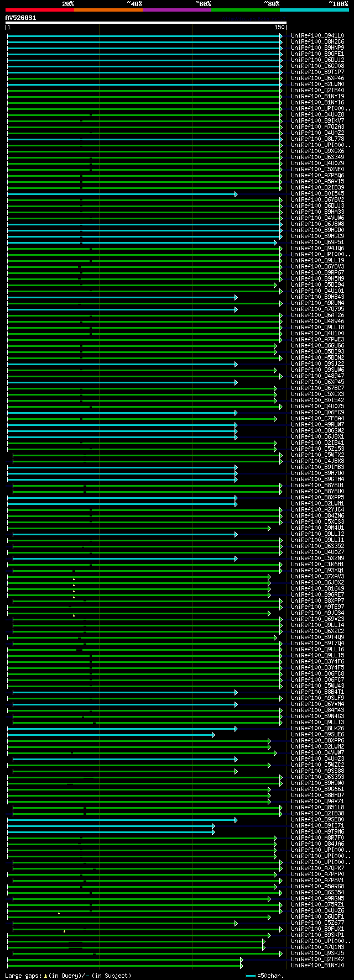
Task: Select hit UniRef100_B9T1P7
Action: coord(317,72)
